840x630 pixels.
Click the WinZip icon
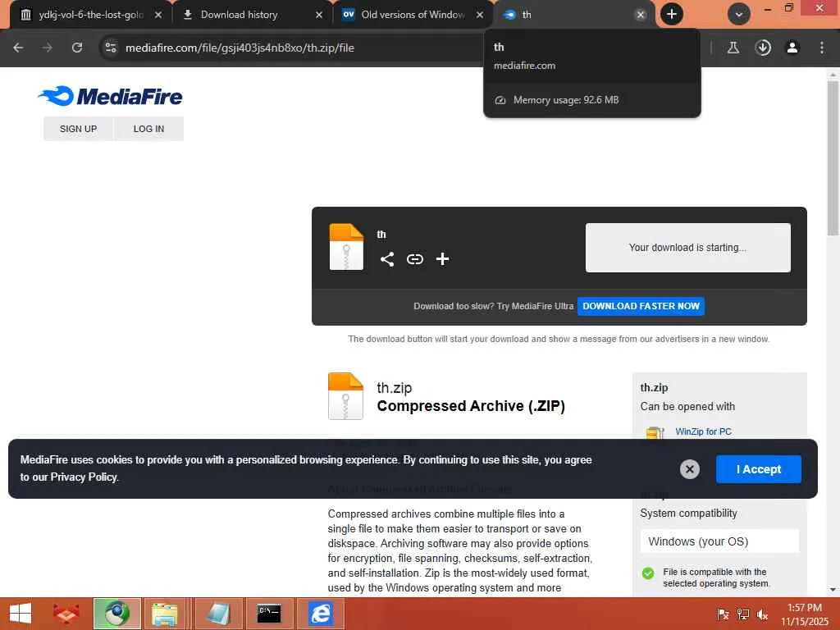pos(655,433)
